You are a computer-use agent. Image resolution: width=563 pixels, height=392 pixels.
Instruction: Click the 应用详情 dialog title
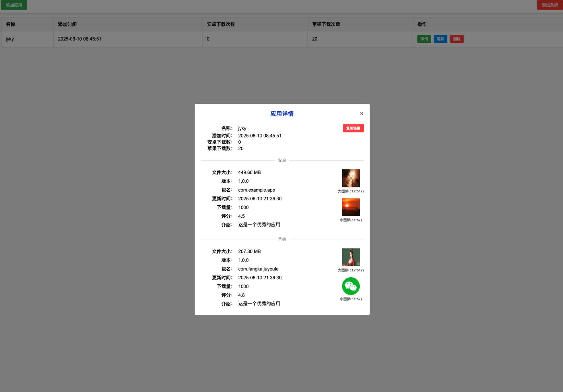[x=282, y=114]
